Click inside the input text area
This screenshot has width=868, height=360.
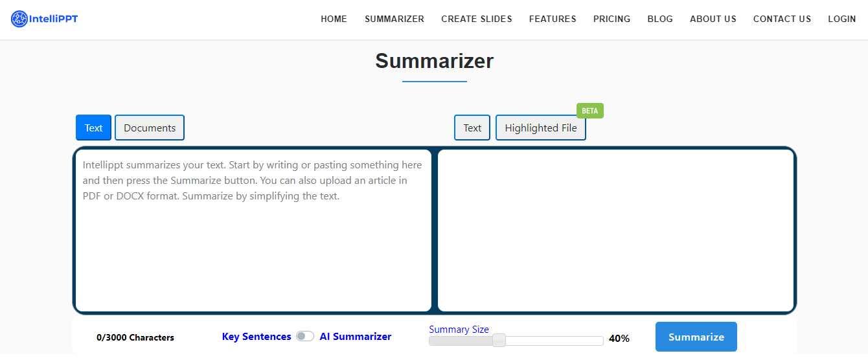coord(253,246)
